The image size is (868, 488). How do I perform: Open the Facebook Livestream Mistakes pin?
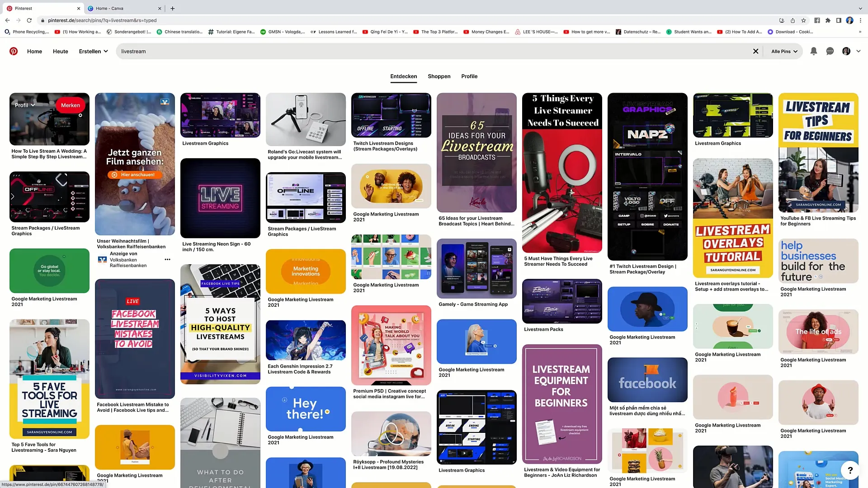coord(135,339)
